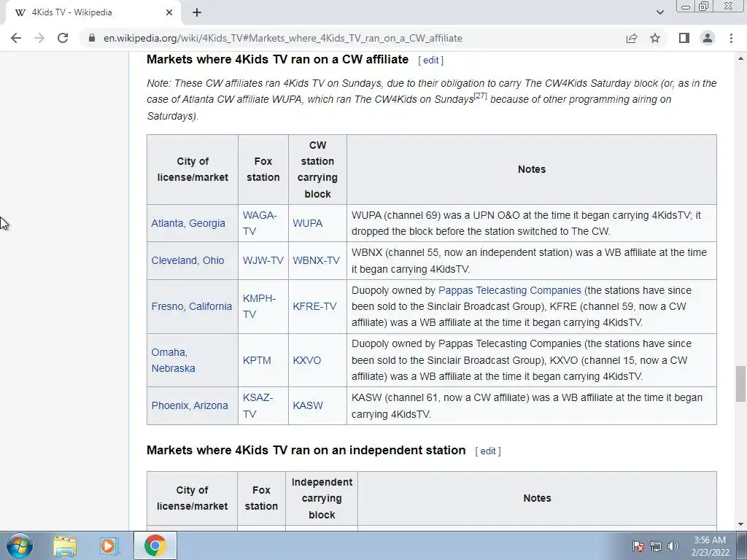This screenshot has height=560, width=747.
Task: Visit the KSAZ-TV article
Action: pos(258,405)
